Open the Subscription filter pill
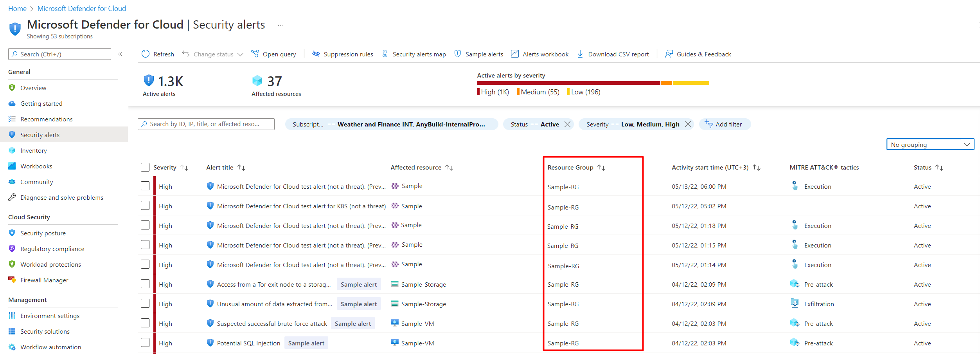This screenshot has width=980, height=354. 391,124
